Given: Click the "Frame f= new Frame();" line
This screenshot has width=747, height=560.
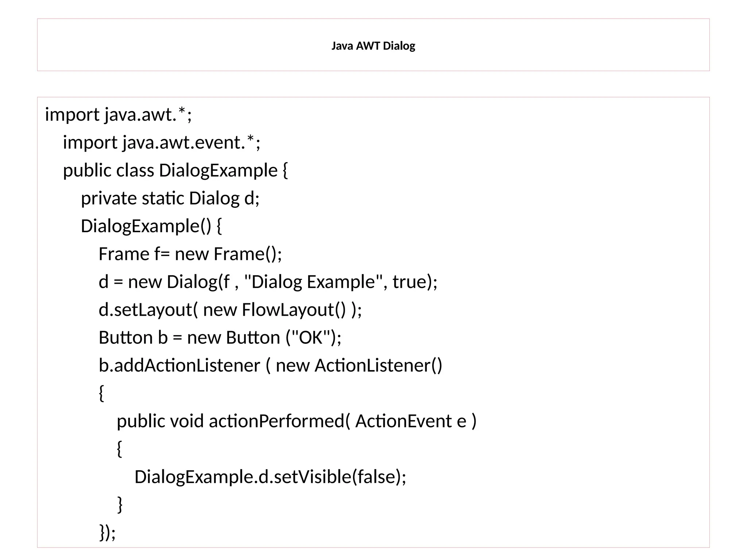Looking at the screenshot, I should [190, 254].
